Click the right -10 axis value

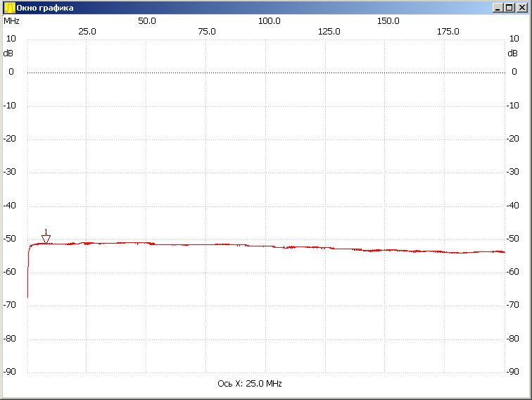point(512,106)
